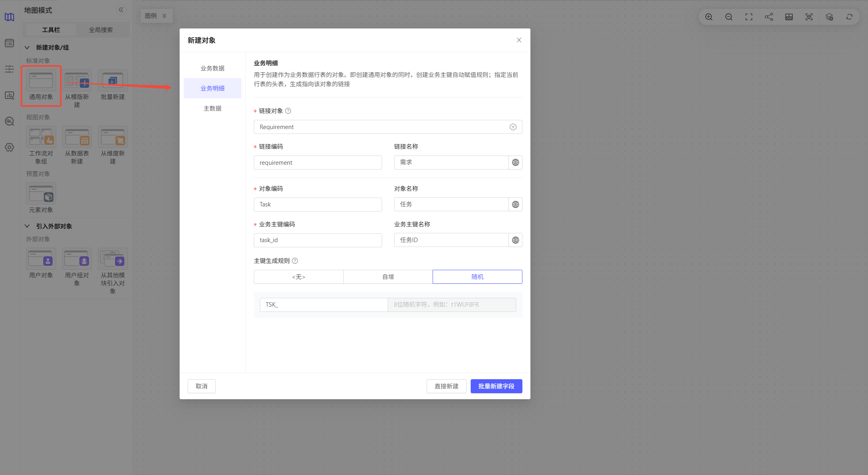Open language globe for 链接名称

(x=516, y=162)
